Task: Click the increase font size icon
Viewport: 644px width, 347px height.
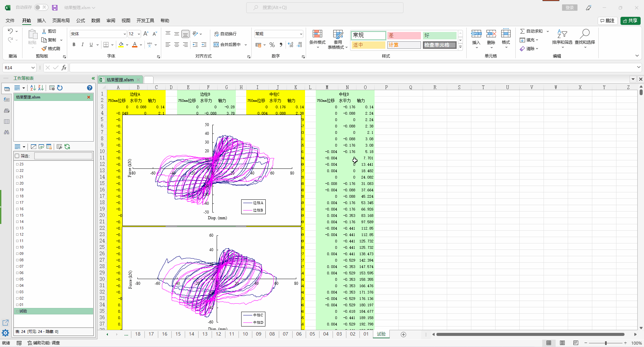Action: tap(146, 34)
